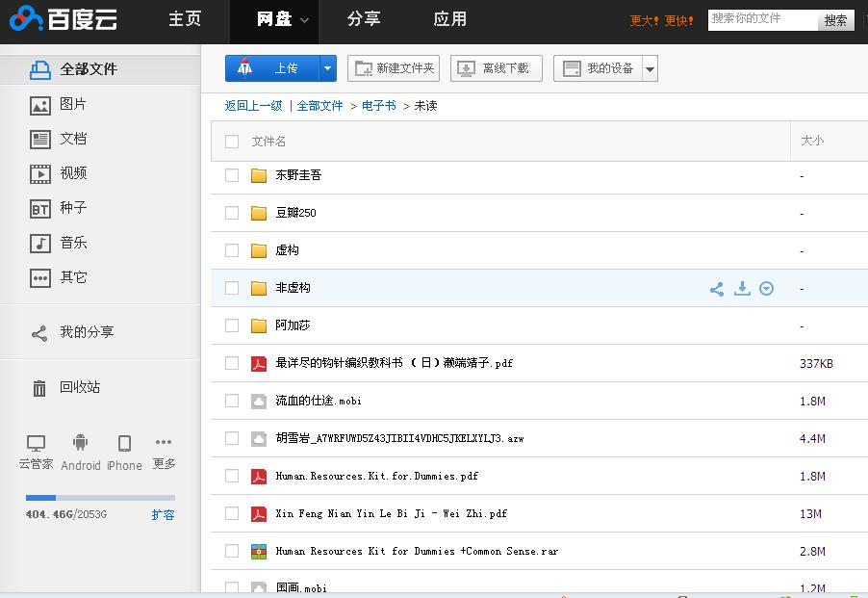Click the storage usage progress bar
The image size is (868, 598).
(x=100, y=498)
